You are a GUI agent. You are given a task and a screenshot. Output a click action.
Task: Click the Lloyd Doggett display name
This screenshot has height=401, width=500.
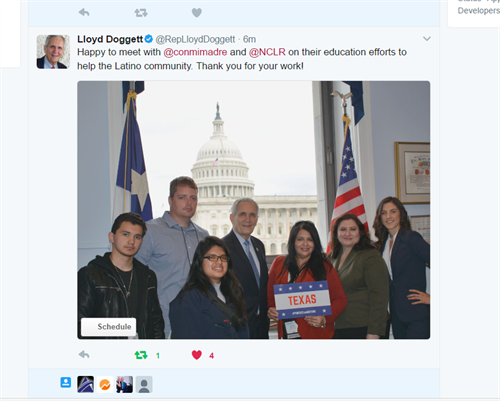pyautogui.click(x=110, y=39)
